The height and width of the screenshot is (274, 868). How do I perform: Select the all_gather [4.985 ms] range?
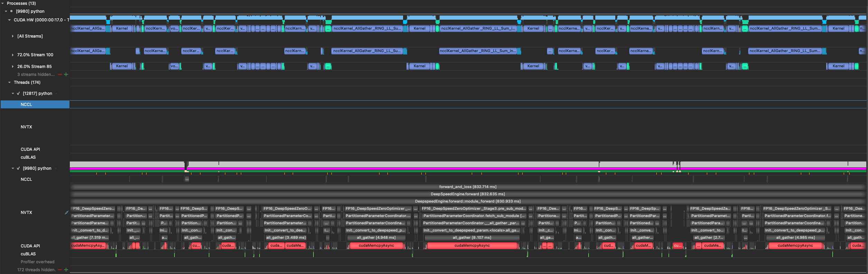point(795,237)
